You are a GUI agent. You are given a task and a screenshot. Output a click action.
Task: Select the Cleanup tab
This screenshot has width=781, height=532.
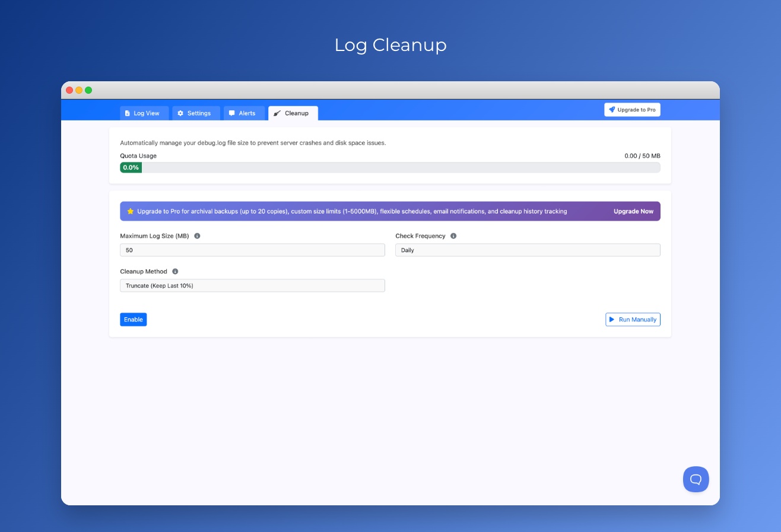coord(293,113)
